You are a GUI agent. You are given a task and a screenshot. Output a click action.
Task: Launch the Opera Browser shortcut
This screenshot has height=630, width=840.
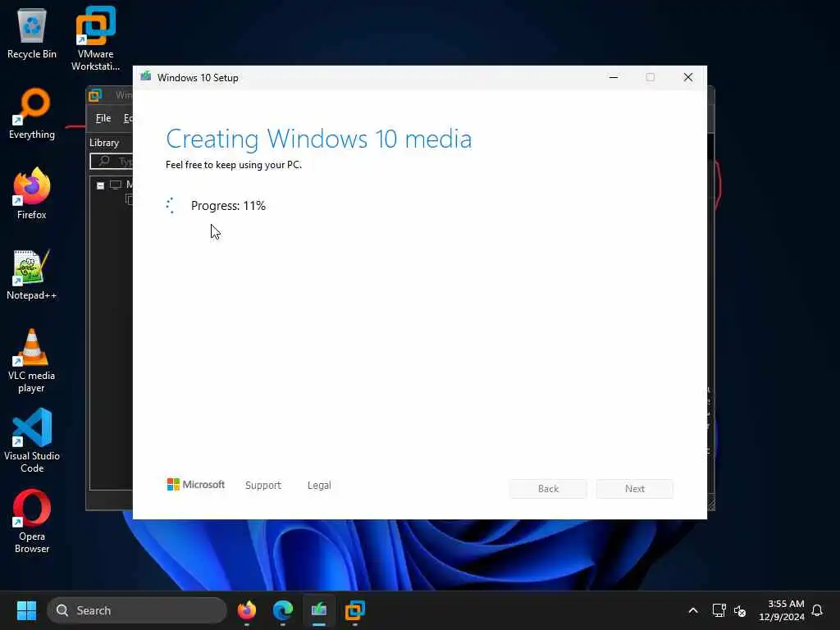tap(32, 521)
